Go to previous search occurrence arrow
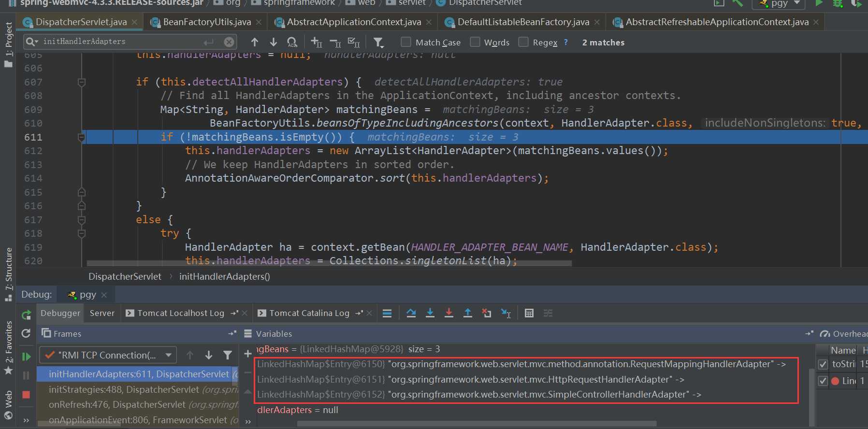The image size is (868, 429). click(x=255, y=42)
